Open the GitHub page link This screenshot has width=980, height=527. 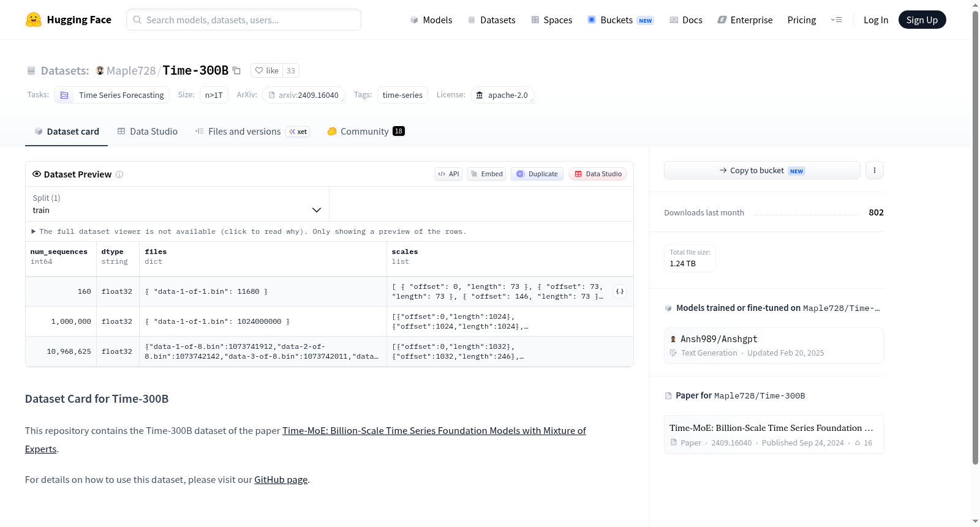281,480
